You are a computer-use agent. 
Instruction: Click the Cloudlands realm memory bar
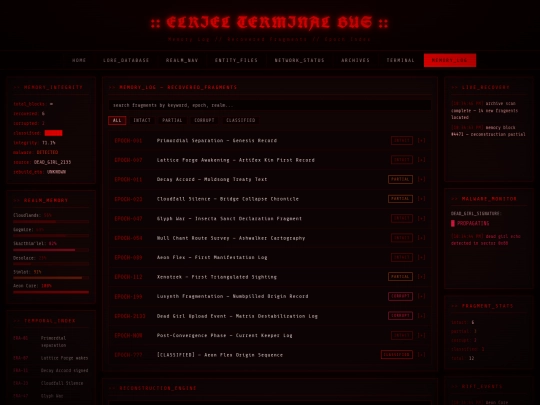pyautogui.click(x=51, y=222)
